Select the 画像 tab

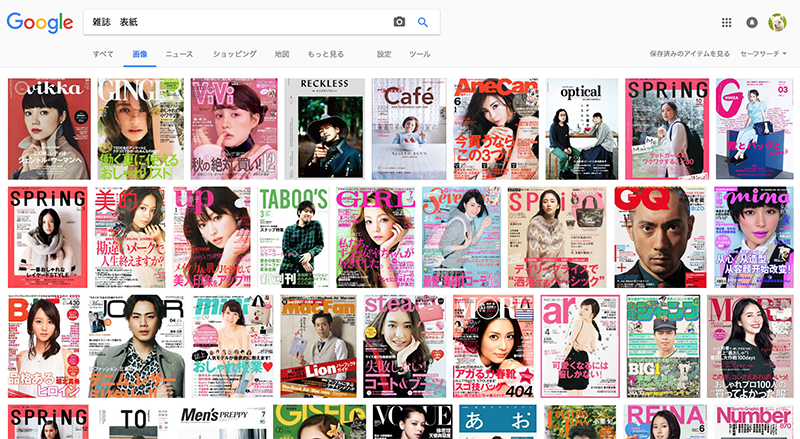[x=140, y=54]
